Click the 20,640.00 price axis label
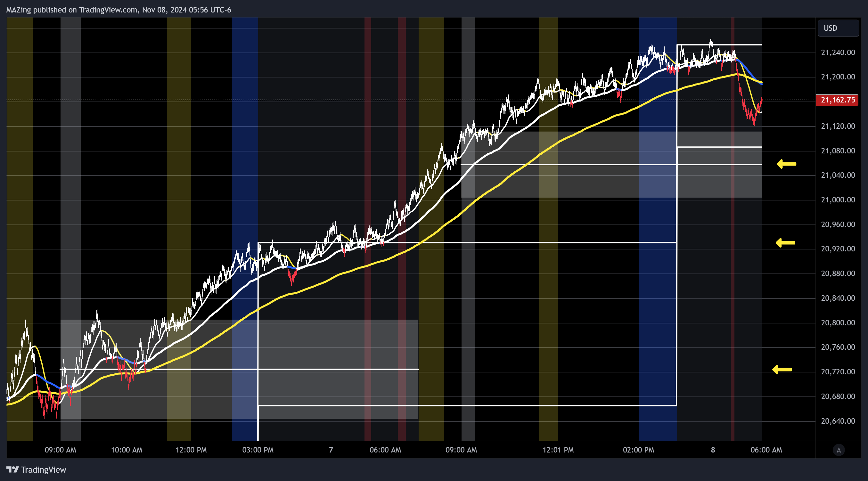The image size is (868, 481). (838, 421)
